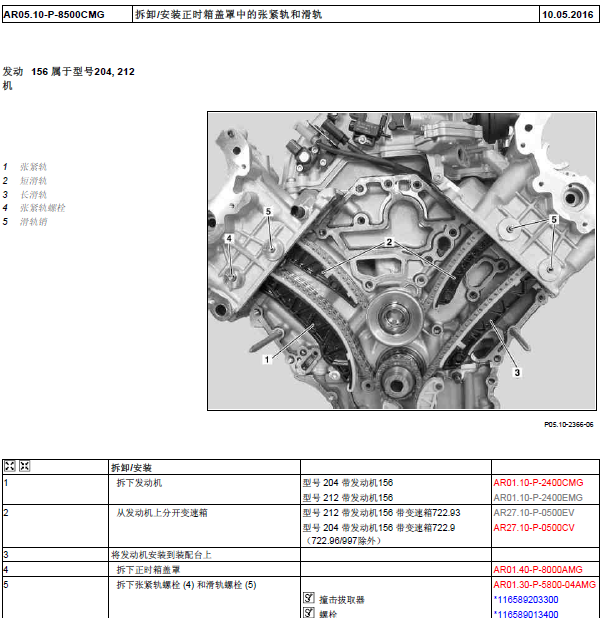The width and height of the screenshot is (600, 618).
Task: Open link AR01.30-P-5800-04AMG
Action: point(544,585)
